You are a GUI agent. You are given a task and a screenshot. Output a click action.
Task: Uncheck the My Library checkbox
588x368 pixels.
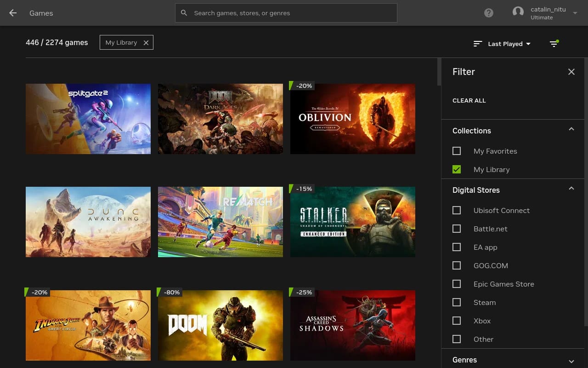(x=457, y=169)
